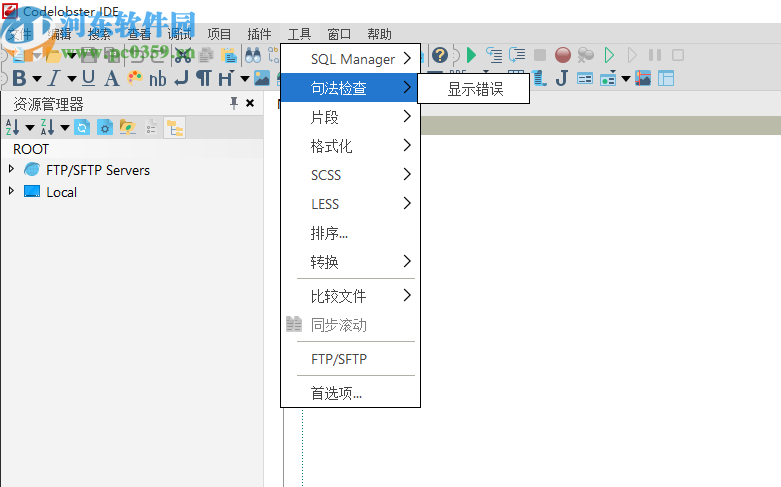Click the Italic formatting icon

coord(54,79)
